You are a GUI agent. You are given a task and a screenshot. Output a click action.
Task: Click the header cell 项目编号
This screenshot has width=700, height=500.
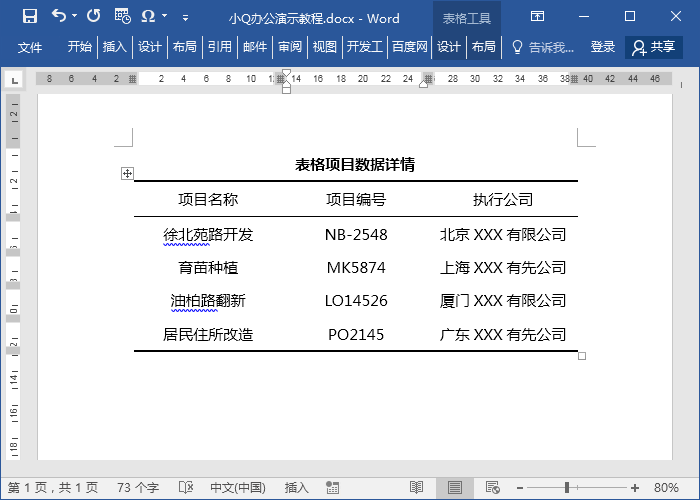point(356,199)
